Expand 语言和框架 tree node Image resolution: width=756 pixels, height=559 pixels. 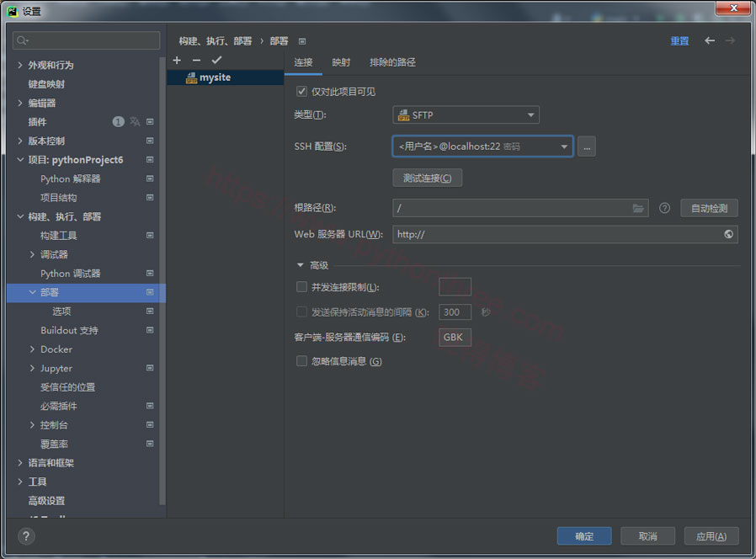point(19,462)
